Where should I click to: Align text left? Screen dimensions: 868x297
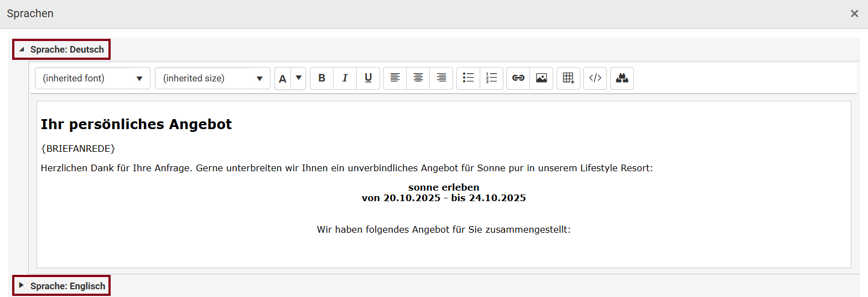pyautogui.click(x=395, y=78)
